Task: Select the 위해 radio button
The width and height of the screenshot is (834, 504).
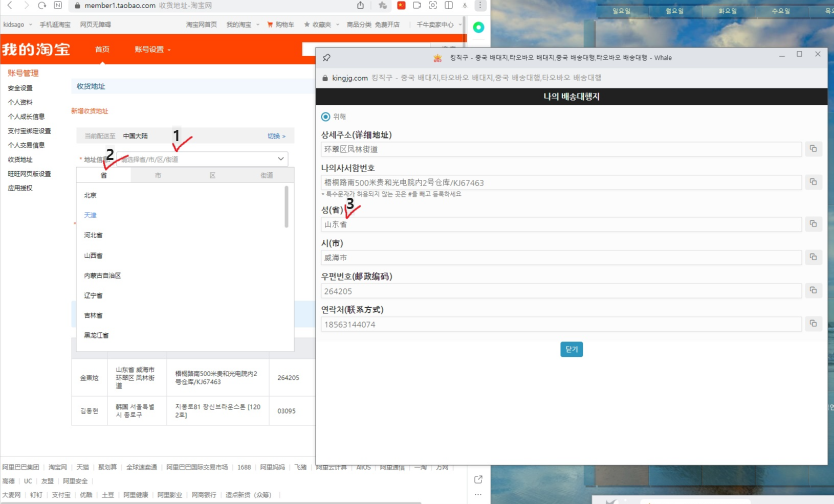Action: click(x=325, y=117)
